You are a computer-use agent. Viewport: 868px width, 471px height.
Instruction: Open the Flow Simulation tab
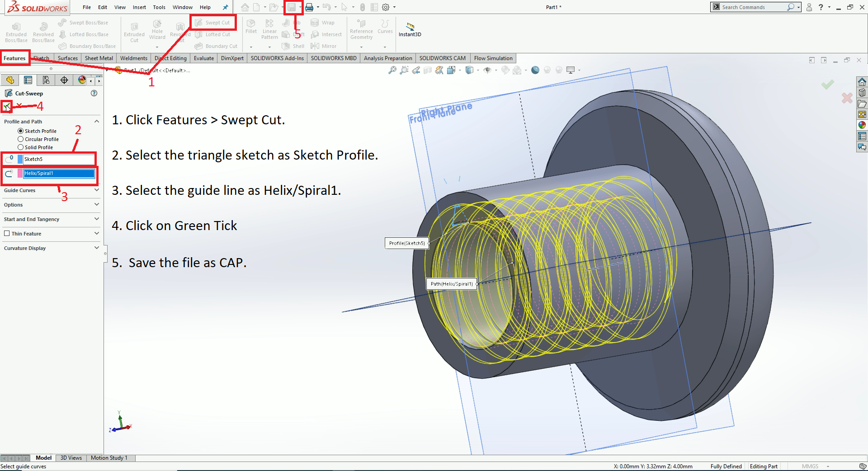(493, 58)
